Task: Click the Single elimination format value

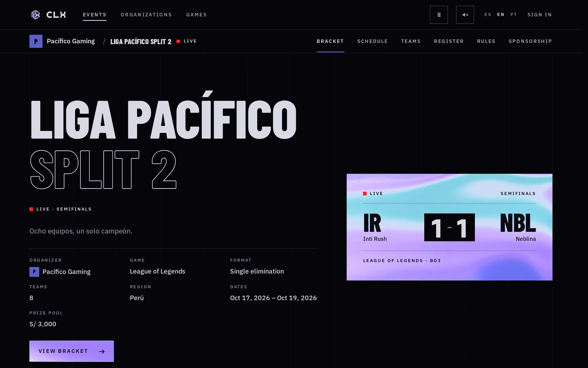Action: tap(257, 271)
